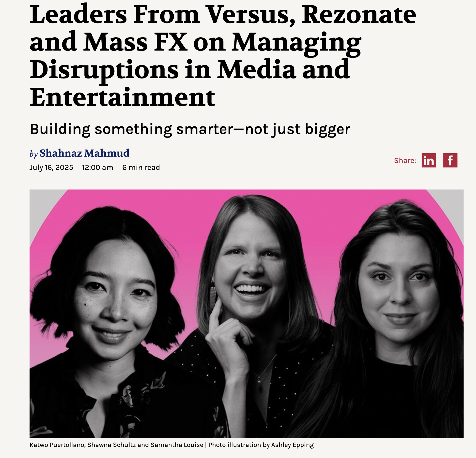Share the article on Facebook
The width and height of the screenshot is (476, 458).
tap(450, 160)
